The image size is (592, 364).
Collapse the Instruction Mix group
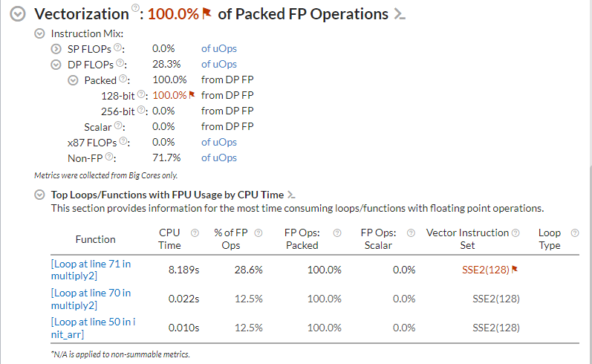[x=39, y=34]
